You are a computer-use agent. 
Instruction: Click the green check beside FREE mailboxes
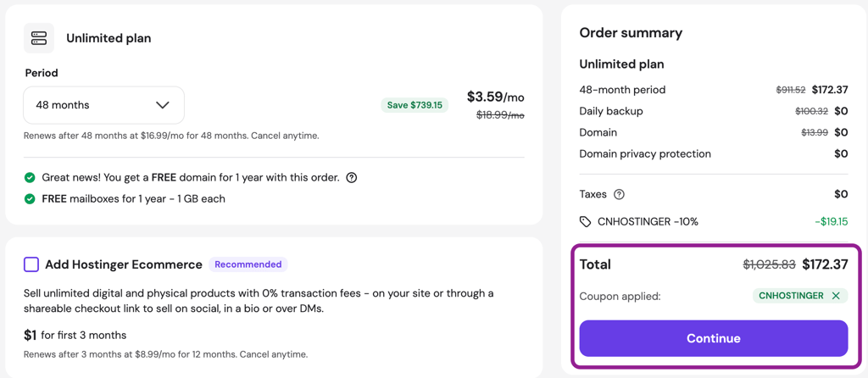30,198
